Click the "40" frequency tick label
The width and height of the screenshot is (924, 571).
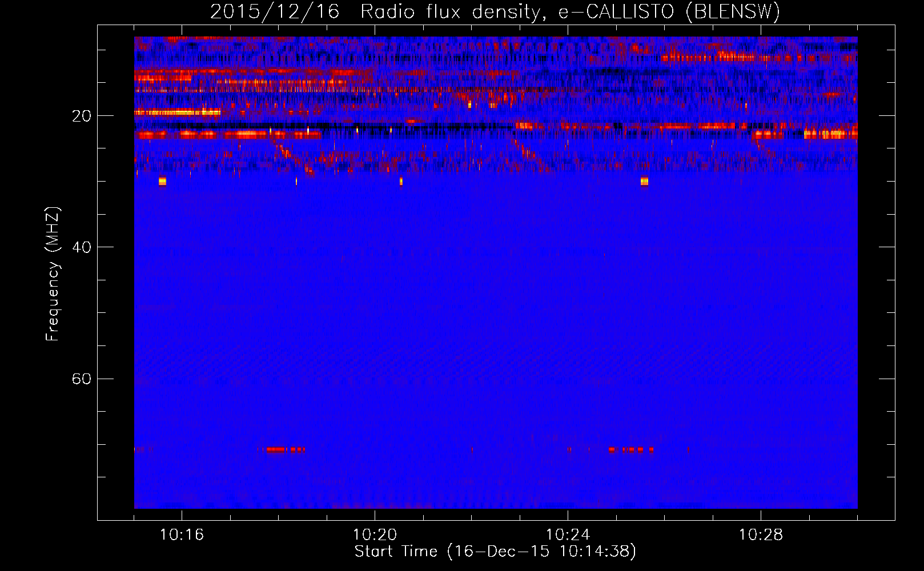tap(82, 247)
